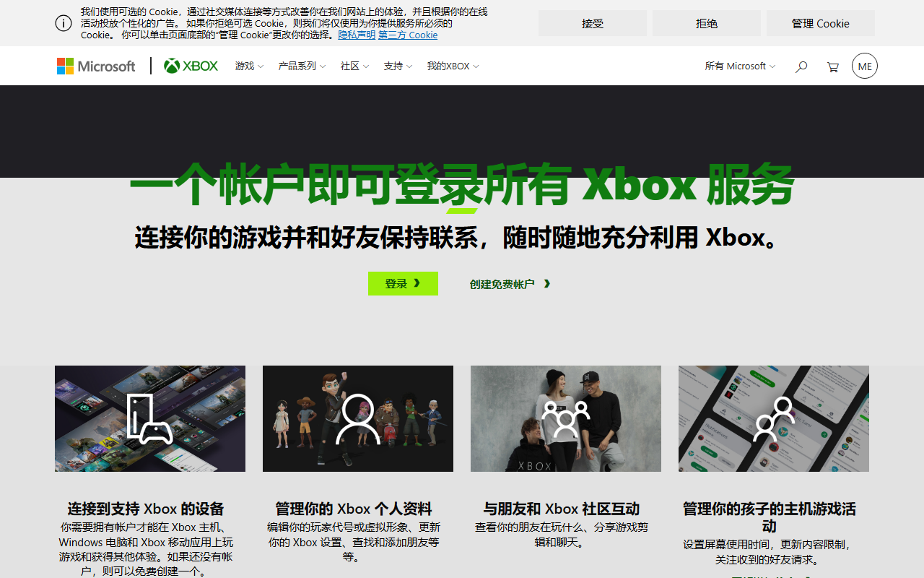Open the family app screens image

[774, 418]
